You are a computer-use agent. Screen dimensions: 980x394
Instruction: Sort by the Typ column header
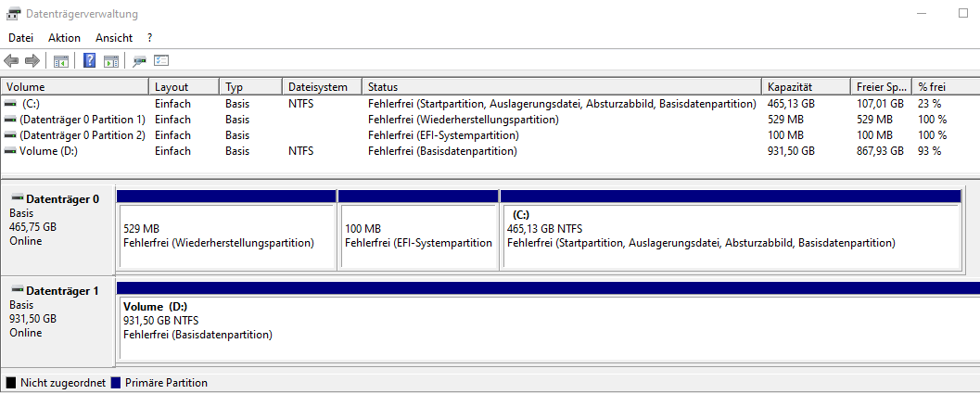(251, 87)
